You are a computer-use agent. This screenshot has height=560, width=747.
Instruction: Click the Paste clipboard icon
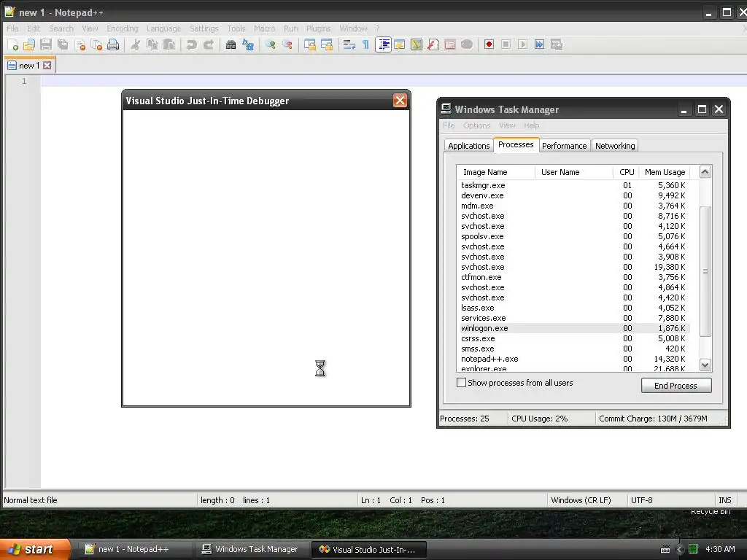[169, 44]
